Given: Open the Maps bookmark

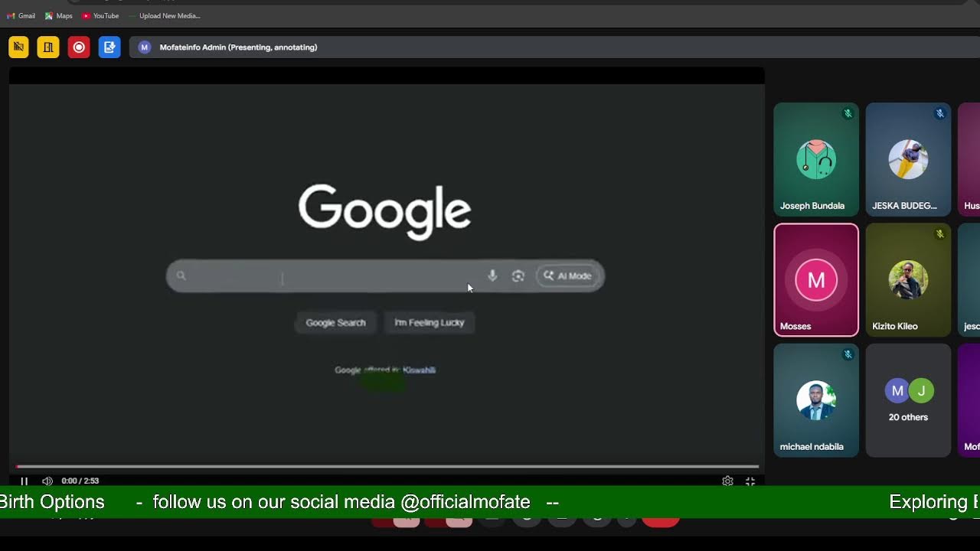Looking at the screenshot, I should (x=59, y=16).
